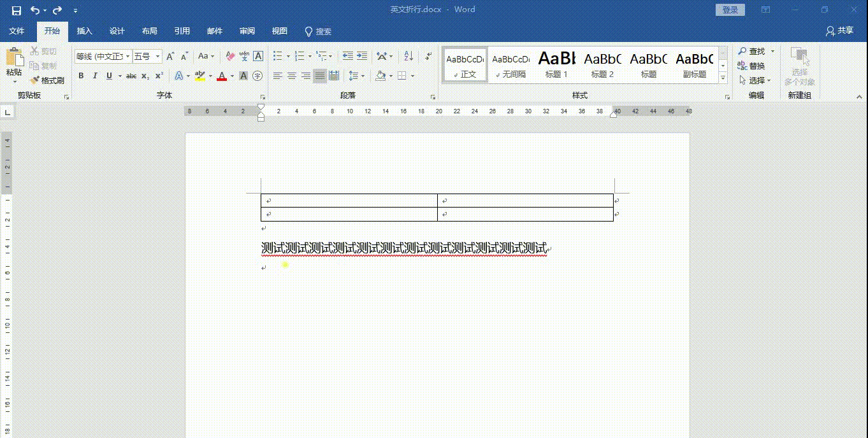This screenshot has height=438, width=868.
Task: Click the 搜索 tell-me search box
Action: coord(319,31)
